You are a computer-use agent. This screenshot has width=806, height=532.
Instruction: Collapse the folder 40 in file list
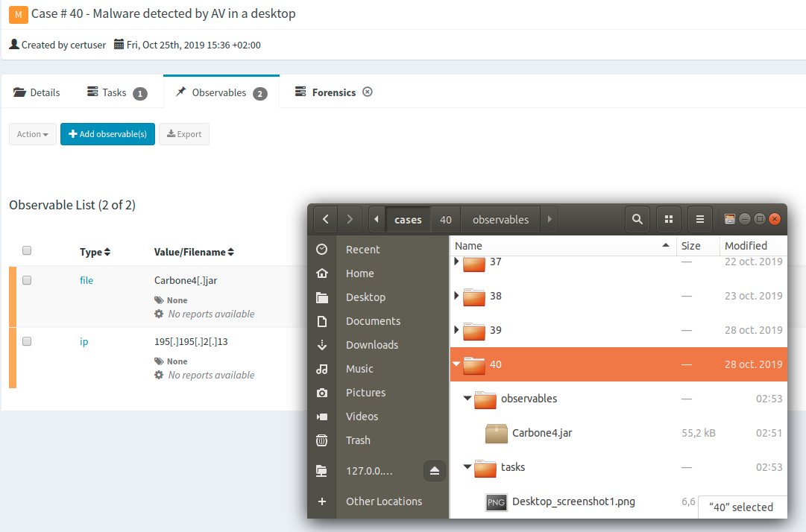point(456,364)
